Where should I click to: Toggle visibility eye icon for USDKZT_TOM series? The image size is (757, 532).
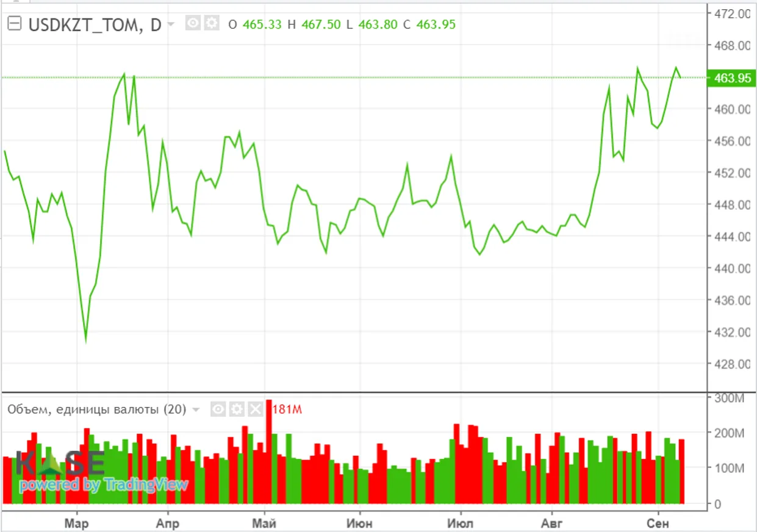click(193, 24)
